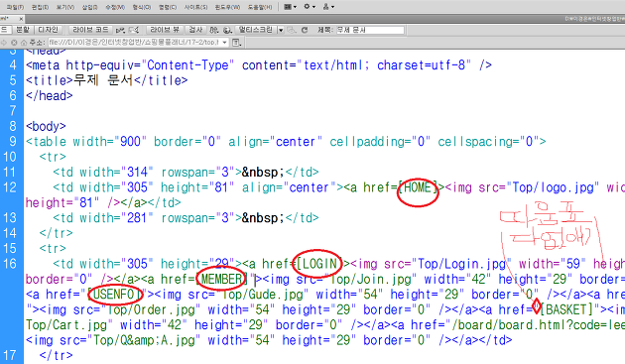Click the browser back arrow icon
Image resolution: width=625 pixels, height=364 pixels.
[4, 43]
